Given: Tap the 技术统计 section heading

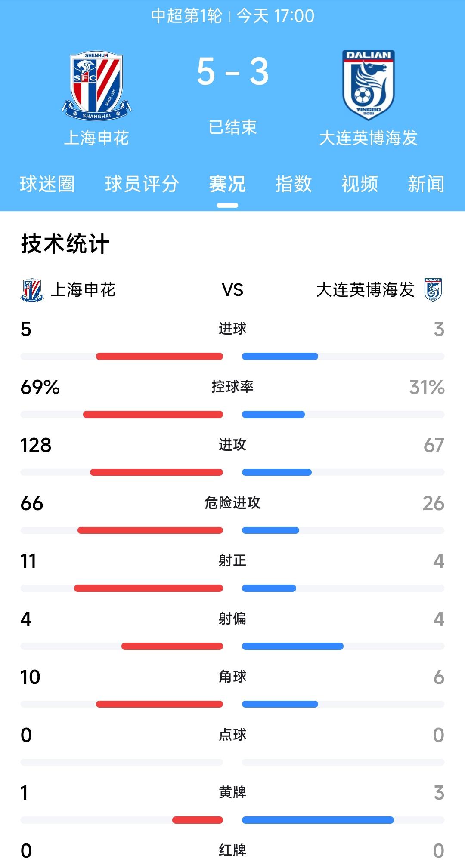Looking at the screenshot, I should (x=65, y=244).
